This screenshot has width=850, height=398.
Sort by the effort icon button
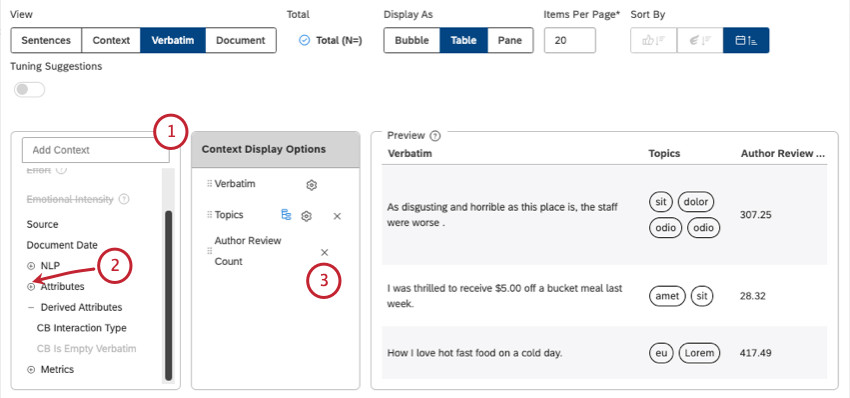tap(700, 40)
